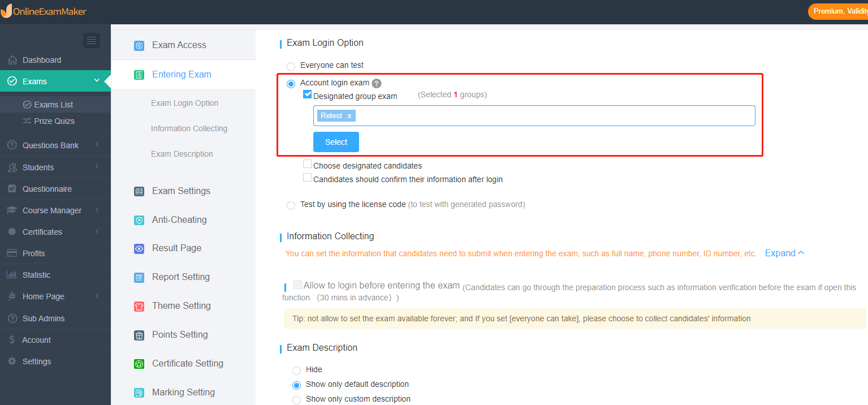
Task: Check Candidates should confirm their information
Action: coord(307,178)
